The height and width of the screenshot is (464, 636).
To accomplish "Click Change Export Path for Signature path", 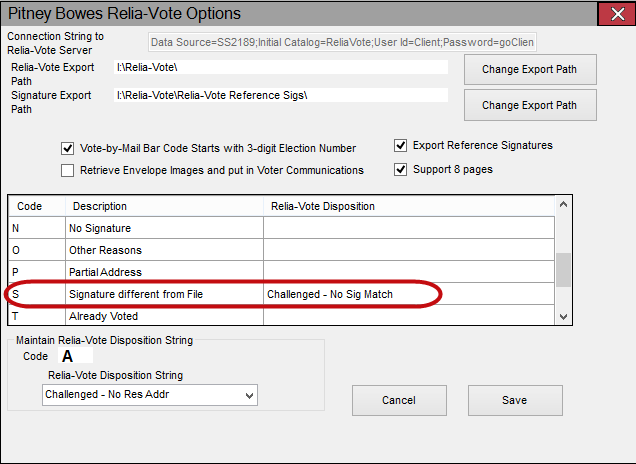I will 530,105.
